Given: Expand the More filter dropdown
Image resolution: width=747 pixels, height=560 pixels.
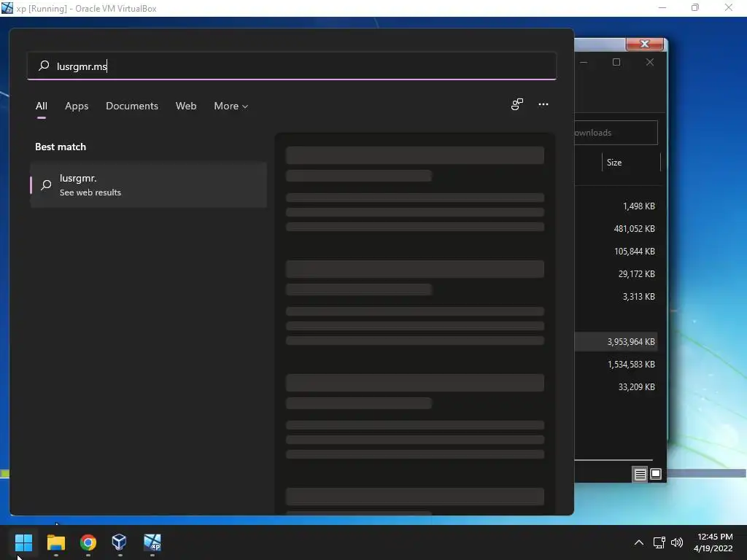Looking at the screenshot, I should 231,106.
